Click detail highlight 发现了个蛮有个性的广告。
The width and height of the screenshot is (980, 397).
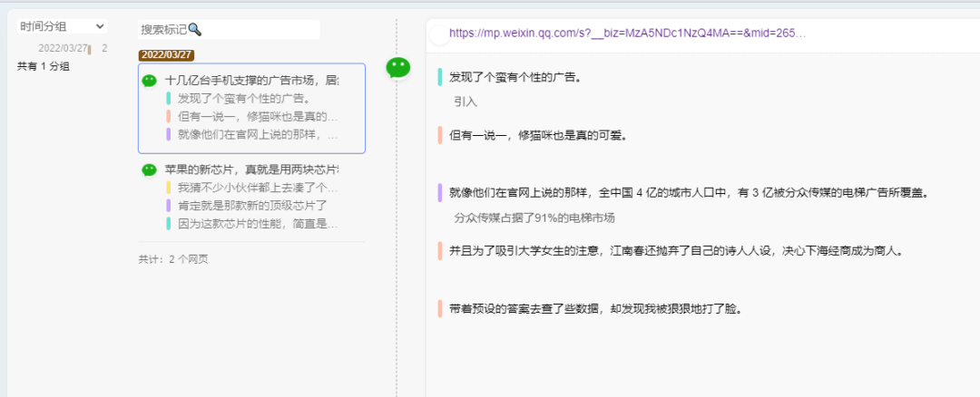pyautogui.click(x=515, y=78)
